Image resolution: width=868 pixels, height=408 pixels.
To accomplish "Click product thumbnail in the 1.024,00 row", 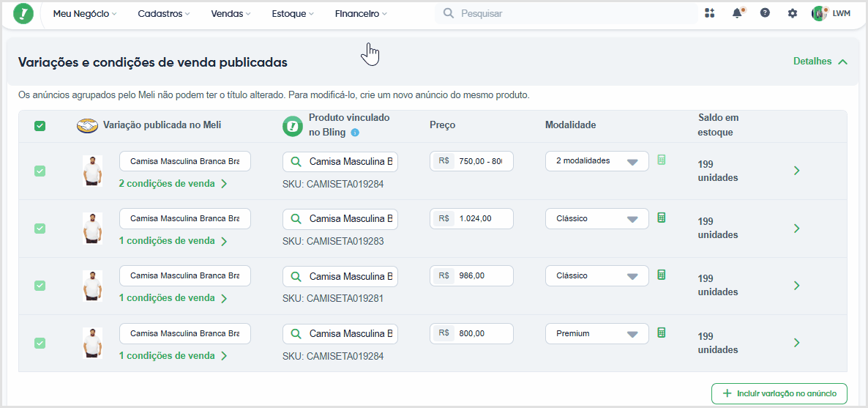I will pyautogui.click(x=92, y=229).
